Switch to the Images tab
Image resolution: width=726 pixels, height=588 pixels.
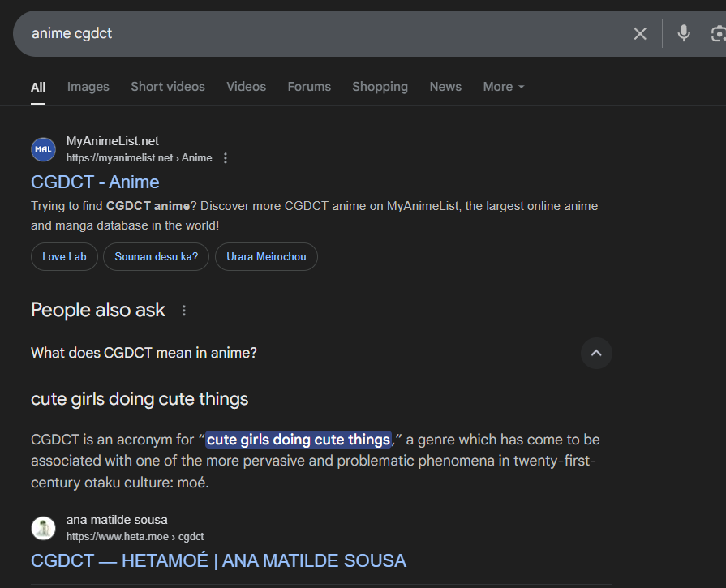point(88,87)
